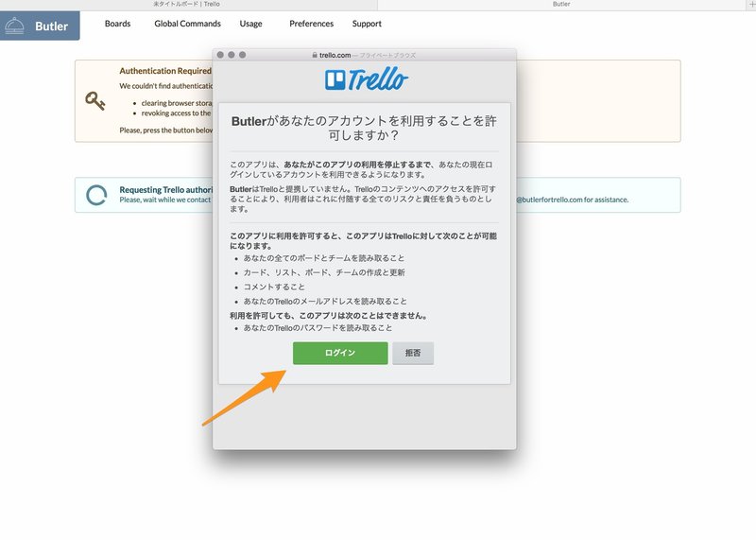Open the Preferences menu item
Image resolution: width=756 pixels, height=540 pixels.
pyautogui.click(x=312, y=24)
